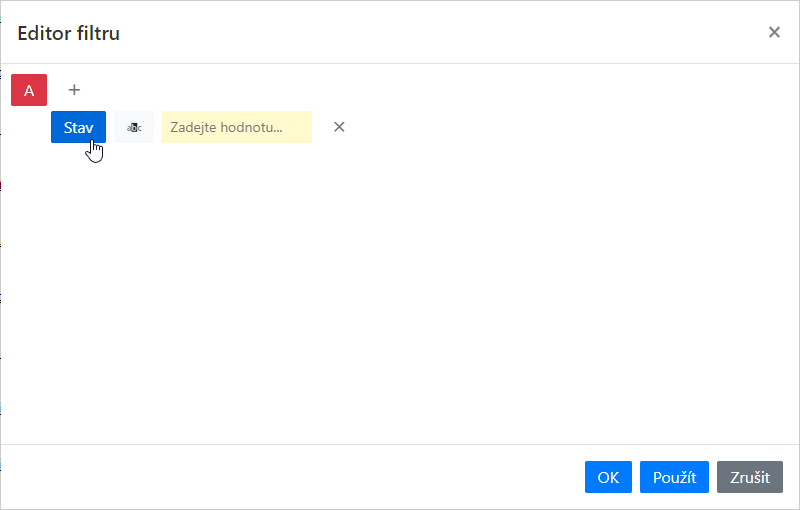This screenshot has height=510, width=800.
Task: Confirm the filter with OK
Action: click(608, 477)
